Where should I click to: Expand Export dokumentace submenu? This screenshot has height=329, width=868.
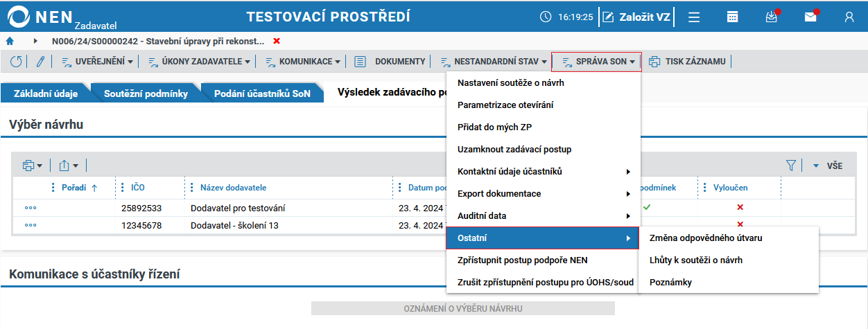pyautogui.click(x=543, y=193)
